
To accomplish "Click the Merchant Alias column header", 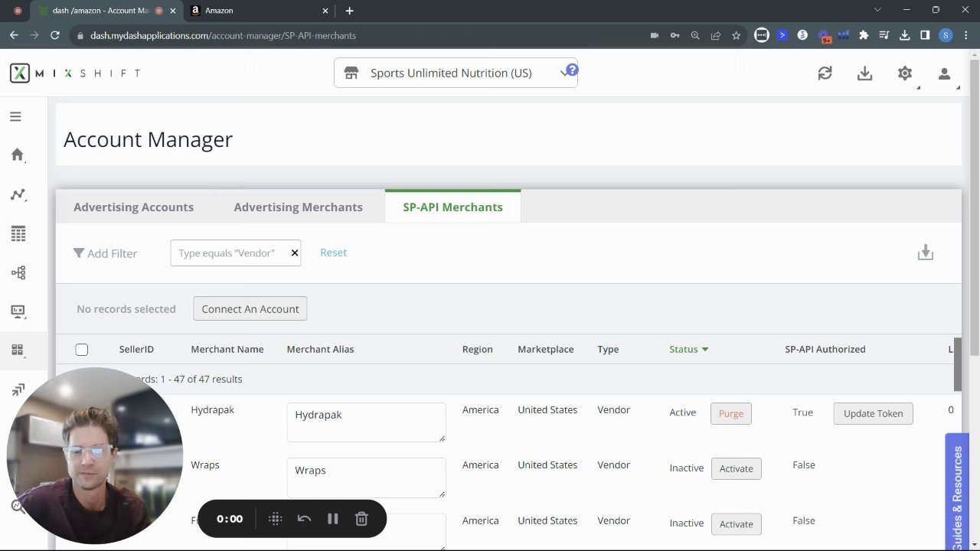I will (320, 349).
